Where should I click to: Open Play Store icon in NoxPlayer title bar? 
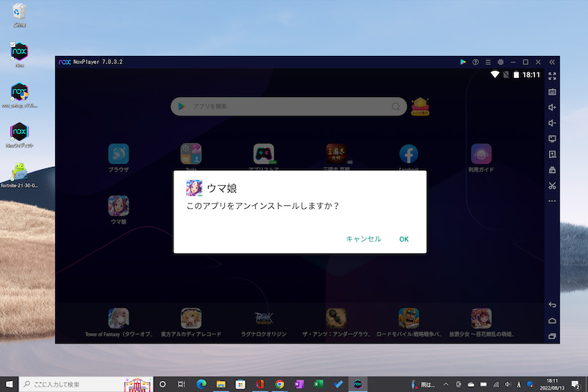462,62
